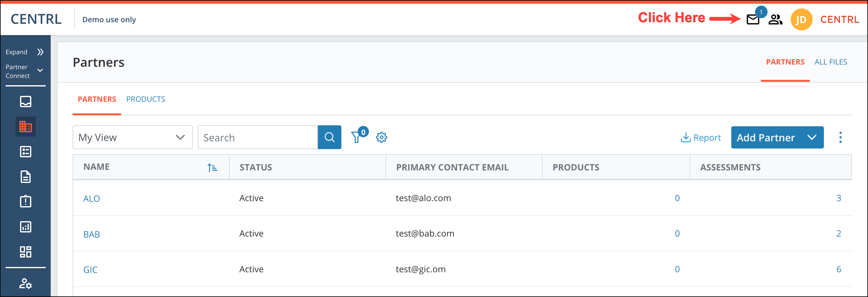The width and height of the screenshot is (868, 297).
Task: Open the Add Partner dropdown arrow
Action: [x=812, y=137]
